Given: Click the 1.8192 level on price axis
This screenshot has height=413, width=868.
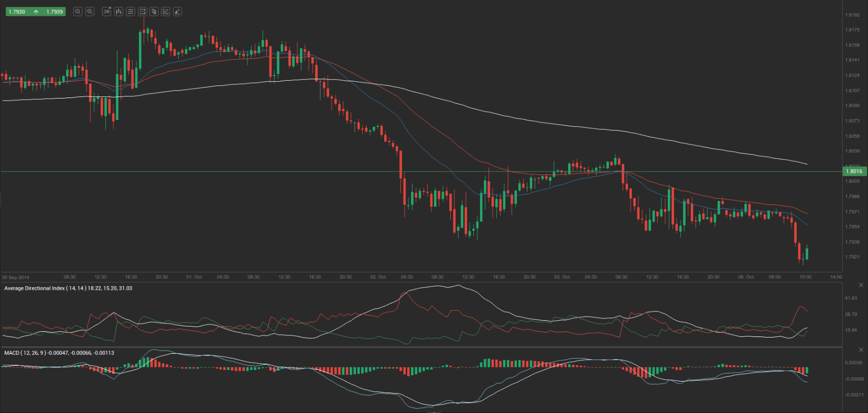Looking at the screenshot, I should (852, 15).
